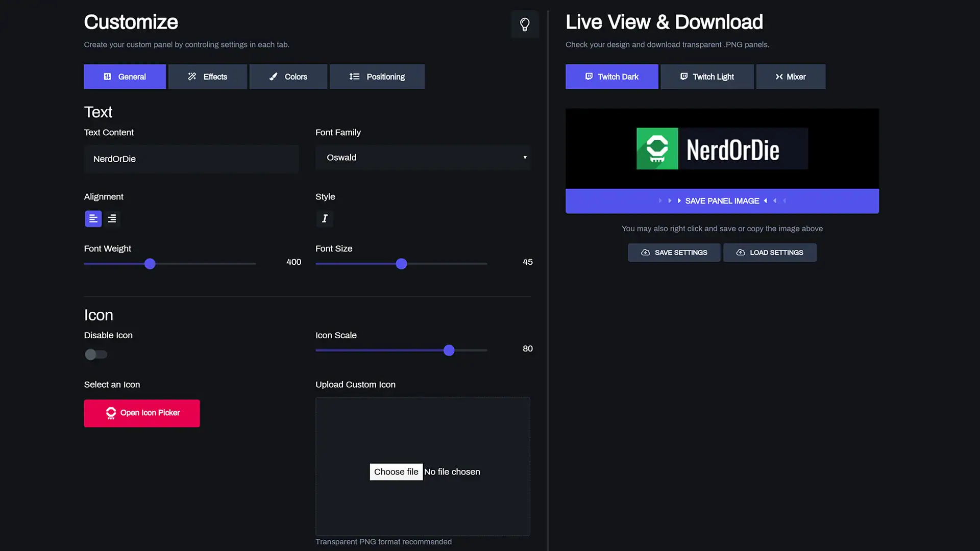Click the Font Weight value 400
This screenshot has width=980, height=551.
point(294,262)
